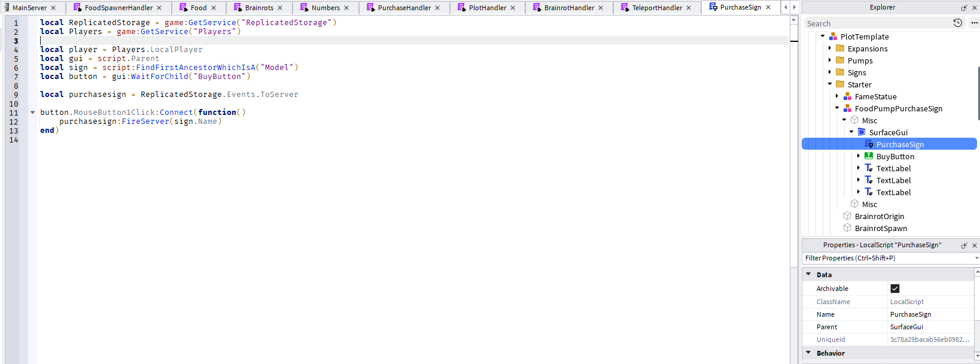Click the SurfaceGui icon in Explorer
The width and height of the screenshot is (980, 364).
coord(862,132)
